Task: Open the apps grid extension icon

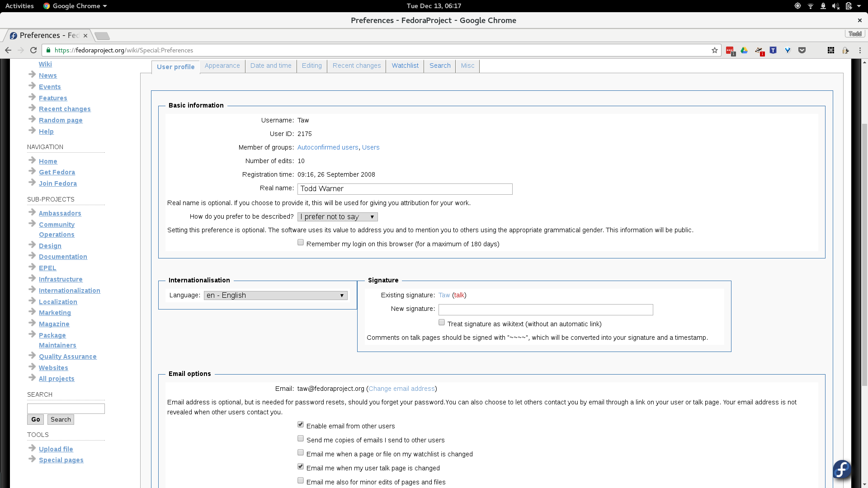Action: (x=831, y=50)
